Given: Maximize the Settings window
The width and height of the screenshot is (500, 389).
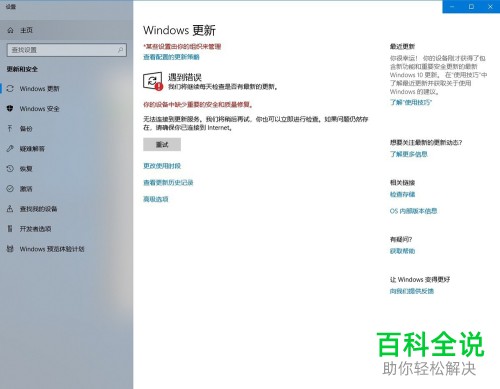Looking at the screenshot, I should [x=471, y=7].
